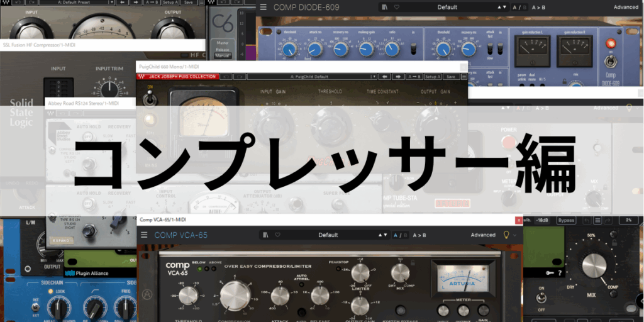Open the Comp VCA-65 hamburger menu

[144, 235]
